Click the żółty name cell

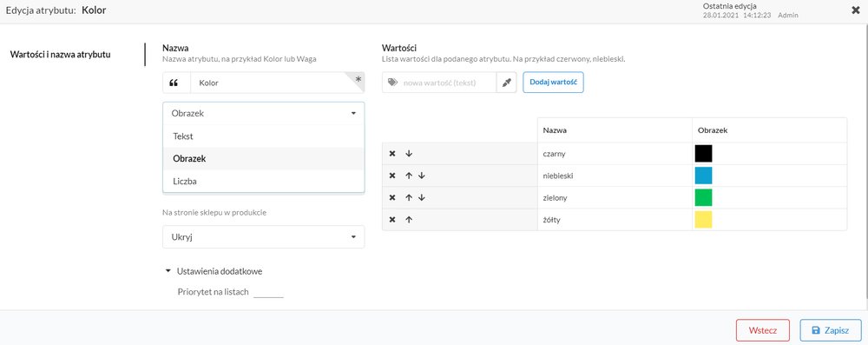coord(615,220)
